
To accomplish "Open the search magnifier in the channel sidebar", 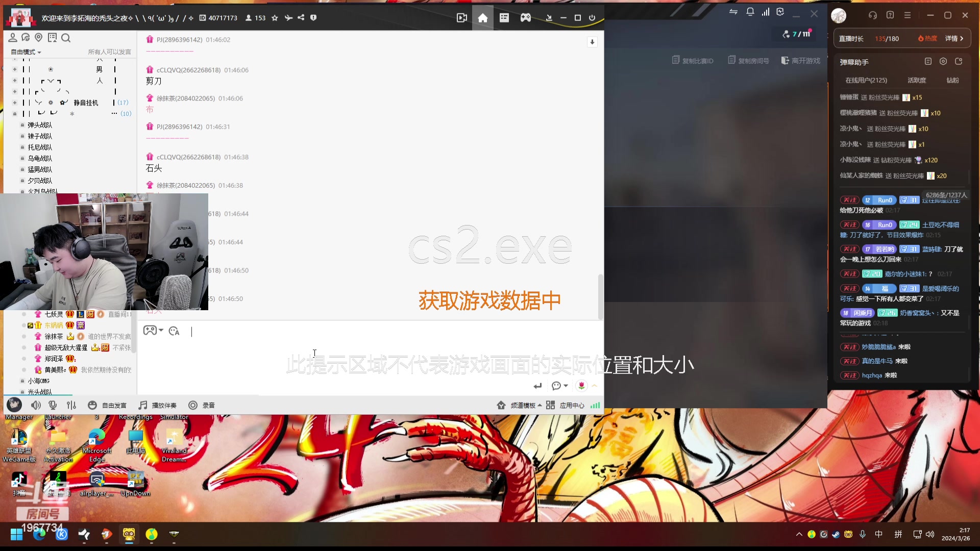I will (x=66, y=38).
